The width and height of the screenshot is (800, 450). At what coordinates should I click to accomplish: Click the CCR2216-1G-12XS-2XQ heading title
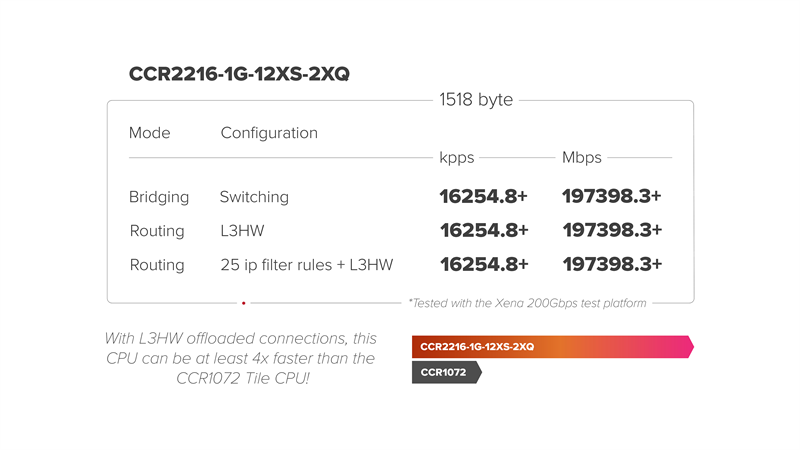pyautogui.click(x=239, y=75)
